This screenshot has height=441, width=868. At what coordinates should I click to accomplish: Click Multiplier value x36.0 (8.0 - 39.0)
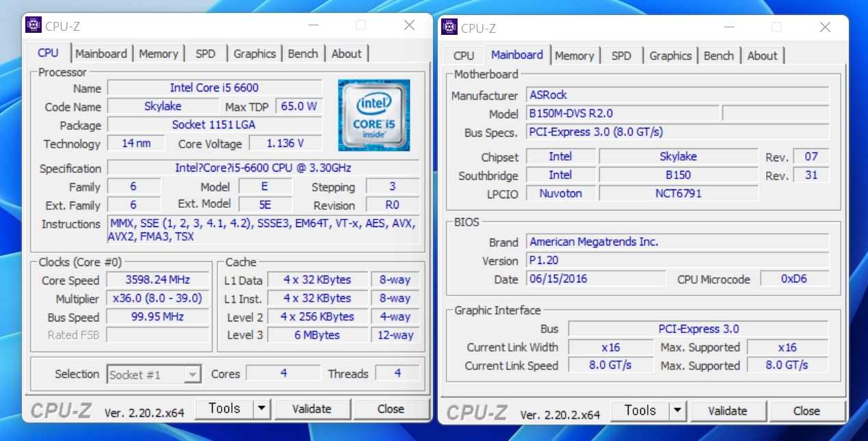pyautogui.click(x=158, y=298)
